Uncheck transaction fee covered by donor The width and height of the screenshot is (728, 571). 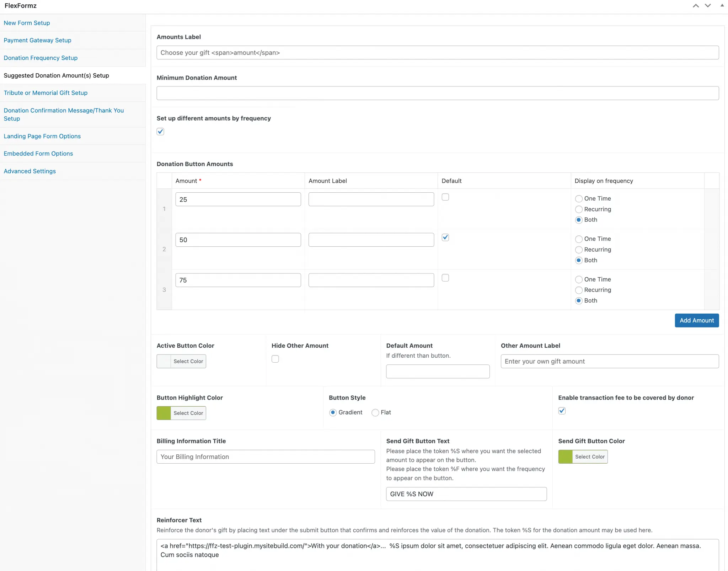[562, 411]
